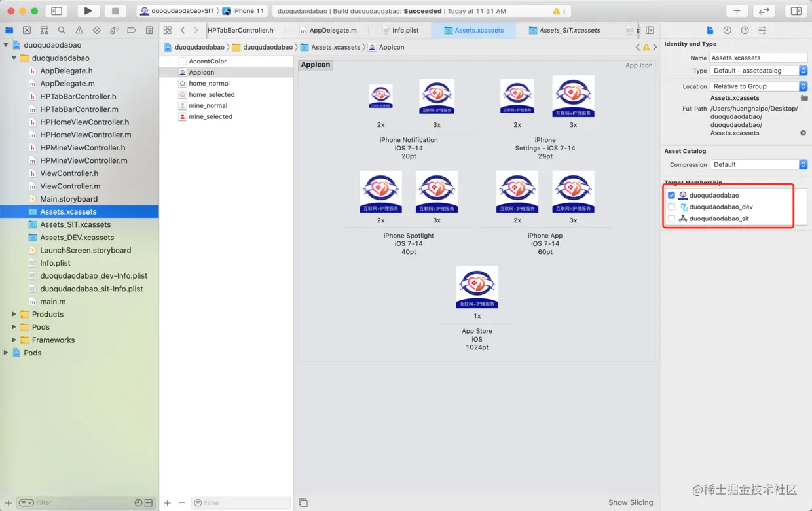The image size is (812, 511).
Task: Switch to HPTabBarController.h tab
Action: pos(240,30)
